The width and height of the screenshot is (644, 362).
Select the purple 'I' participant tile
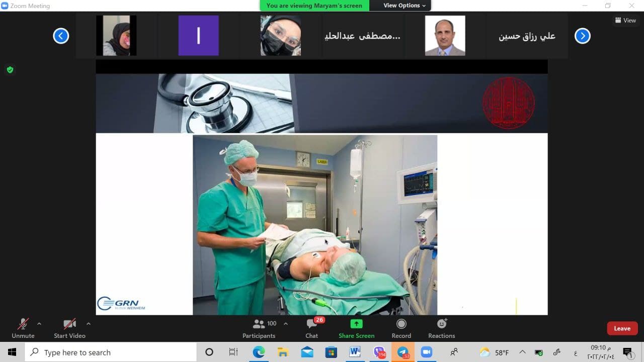[x=198, y=35]
